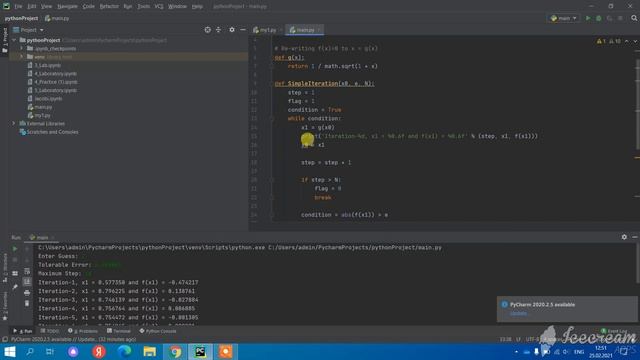Open the File menu
The height and width of the screenshot is (360, 640).
pyautogui.click(x=18, y=7)
